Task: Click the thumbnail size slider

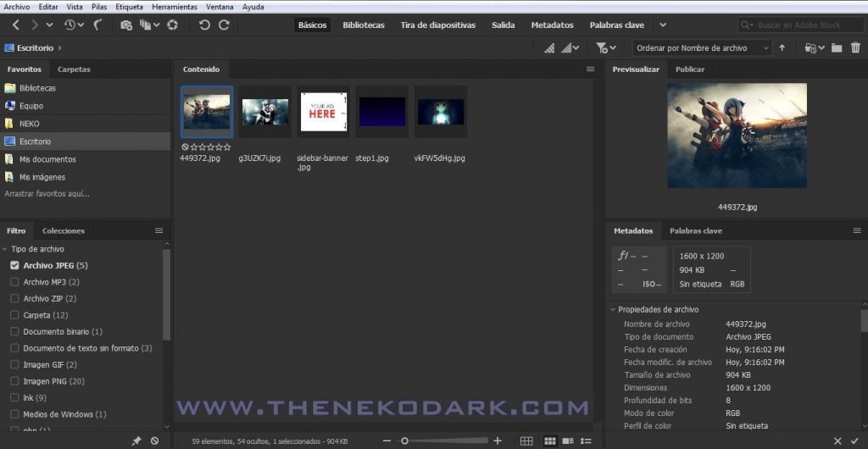Action: [441, 441]
